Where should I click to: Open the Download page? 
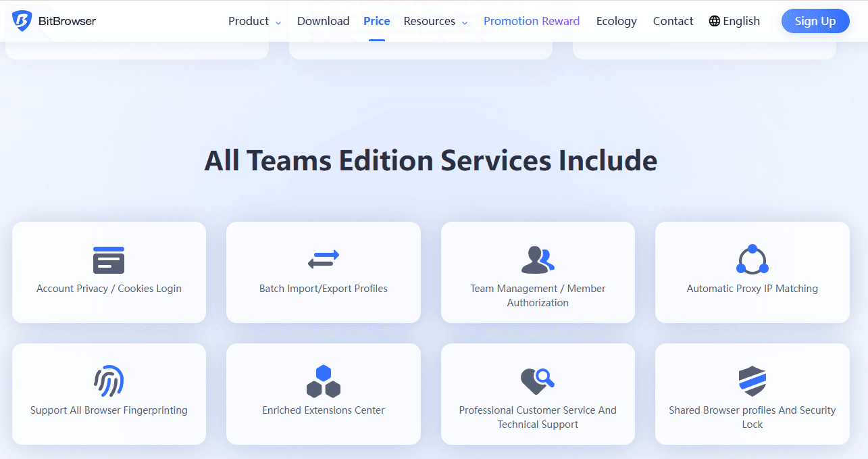[323, 21]
